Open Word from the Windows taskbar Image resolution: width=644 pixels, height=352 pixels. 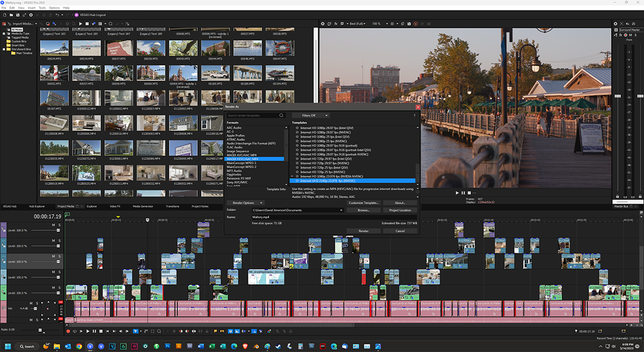point(201,346)
